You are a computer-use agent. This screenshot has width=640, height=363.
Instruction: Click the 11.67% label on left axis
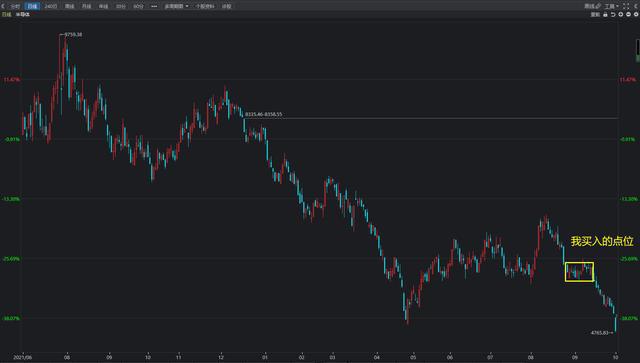11,80
